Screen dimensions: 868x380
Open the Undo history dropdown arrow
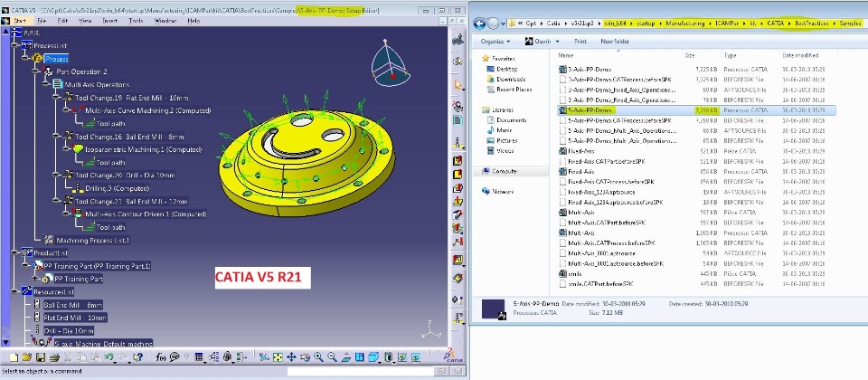115,361
